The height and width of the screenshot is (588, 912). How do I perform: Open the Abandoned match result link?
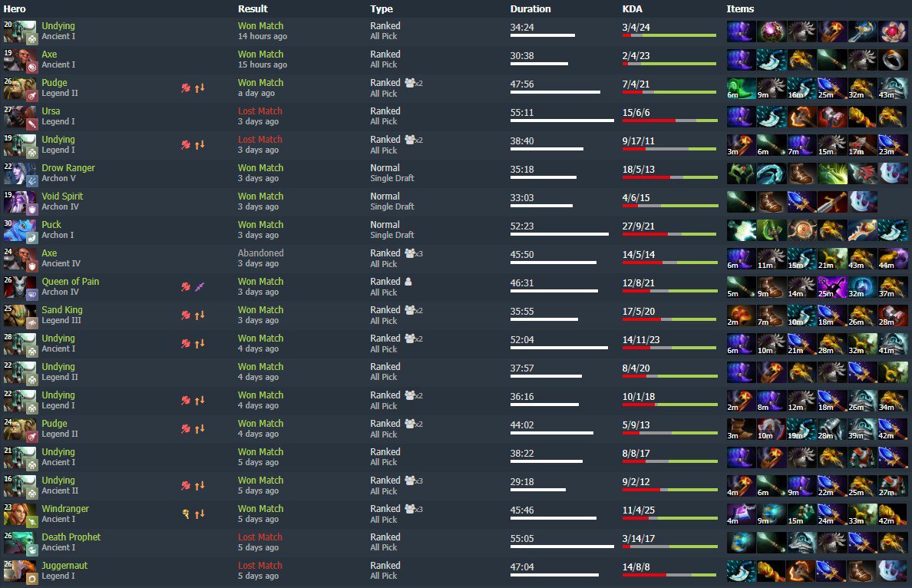click(260, 253)
